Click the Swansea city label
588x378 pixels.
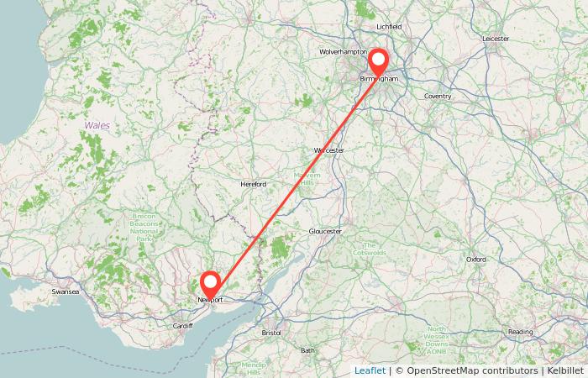(x=66, y=291)
